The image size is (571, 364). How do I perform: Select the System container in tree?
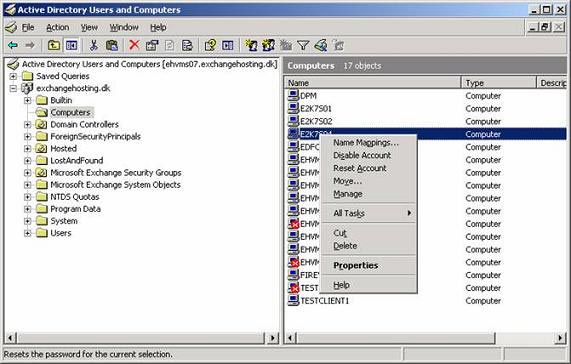pyautogui.click(x=64, y=221)
